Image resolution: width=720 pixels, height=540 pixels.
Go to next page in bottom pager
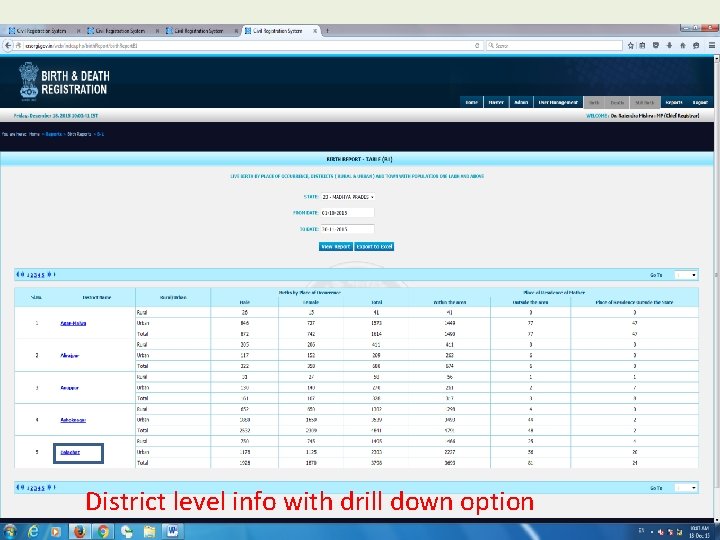(x=49, y=487)
